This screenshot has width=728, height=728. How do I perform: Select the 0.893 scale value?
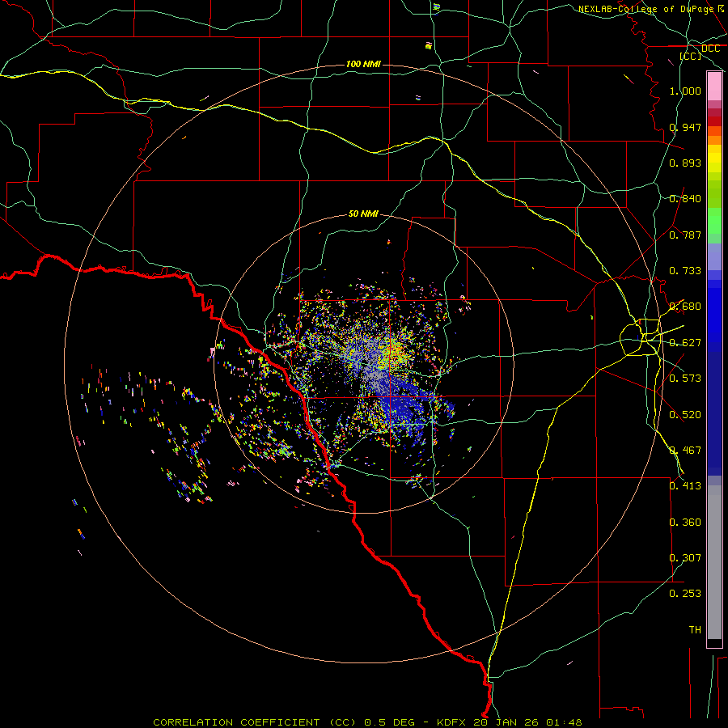tap(685, 163)
